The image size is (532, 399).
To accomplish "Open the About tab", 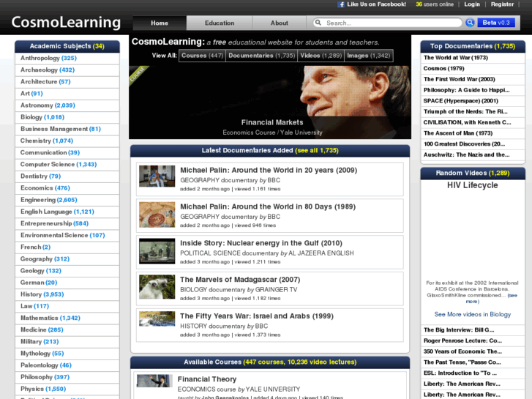I will tap(279, 23).
